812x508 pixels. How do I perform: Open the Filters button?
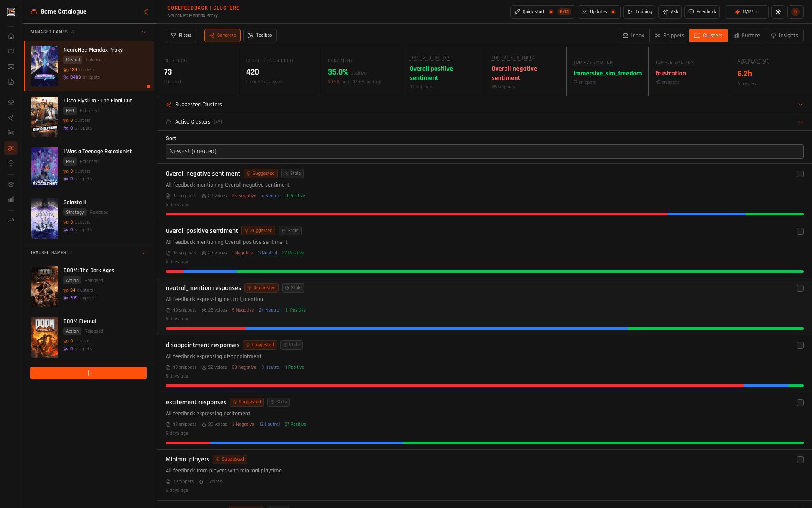(x=181, y=36)
